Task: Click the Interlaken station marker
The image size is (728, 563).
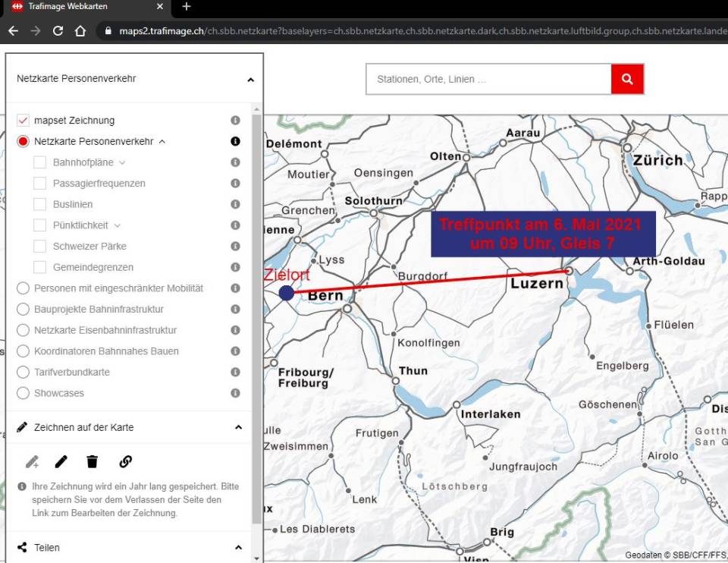Action: [457, 404]
